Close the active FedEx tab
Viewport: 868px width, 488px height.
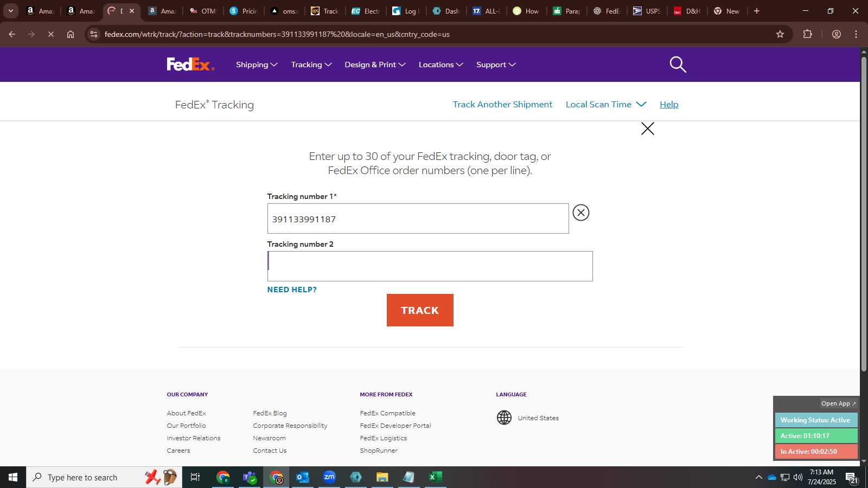click(132, 11)
